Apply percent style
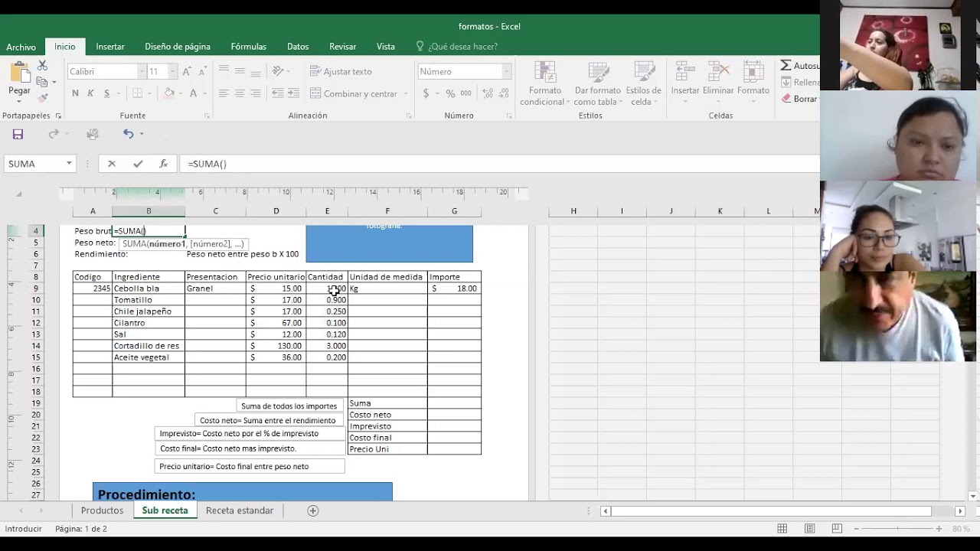The height and width of the screenshot is (551, 980). 450,93
